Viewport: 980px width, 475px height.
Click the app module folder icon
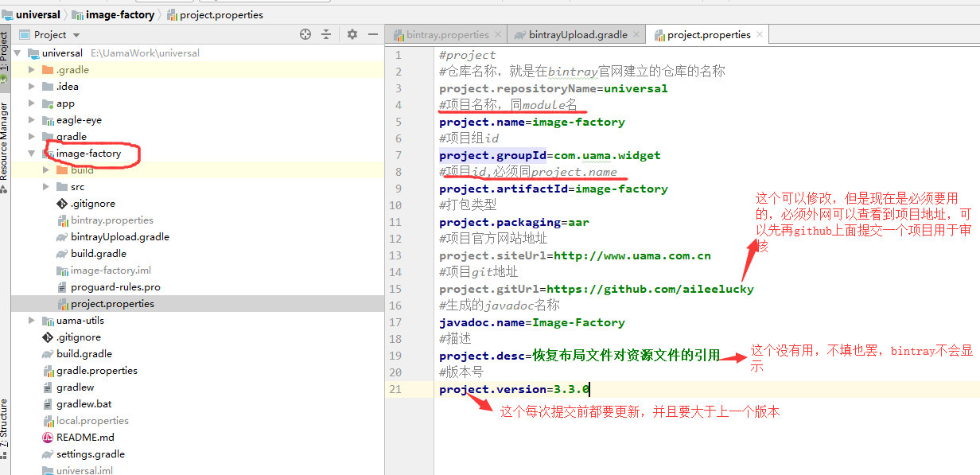(48, 103)
